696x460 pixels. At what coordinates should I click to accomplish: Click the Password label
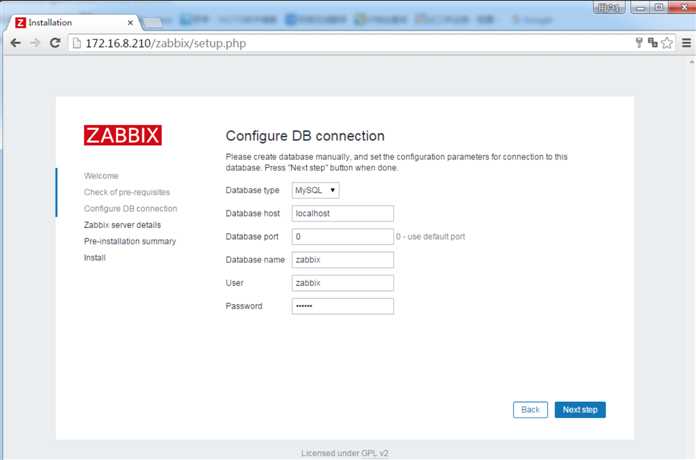[x=244, y=306]
